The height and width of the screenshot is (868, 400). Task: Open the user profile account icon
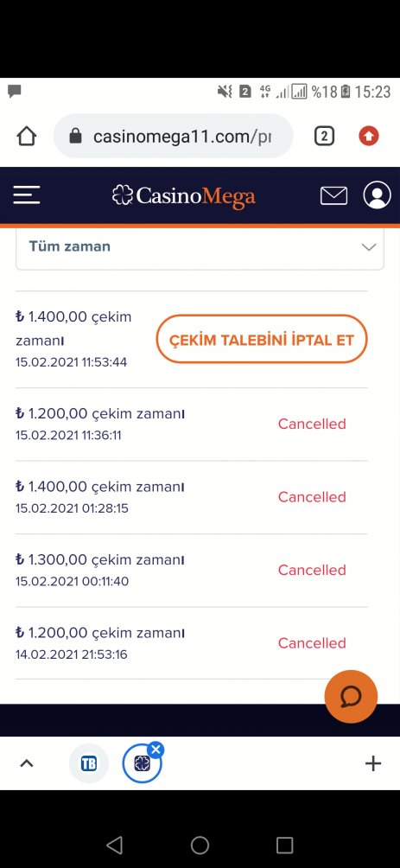click(378, 195)
